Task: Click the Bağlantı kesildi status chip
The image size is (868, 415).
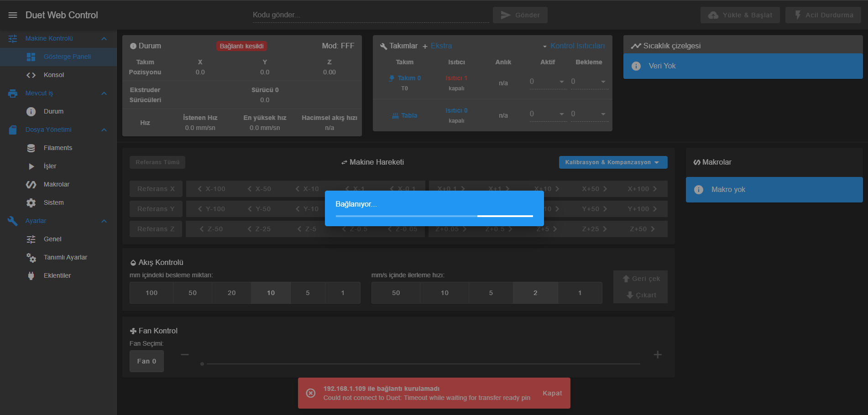Action: coord(242,46)
